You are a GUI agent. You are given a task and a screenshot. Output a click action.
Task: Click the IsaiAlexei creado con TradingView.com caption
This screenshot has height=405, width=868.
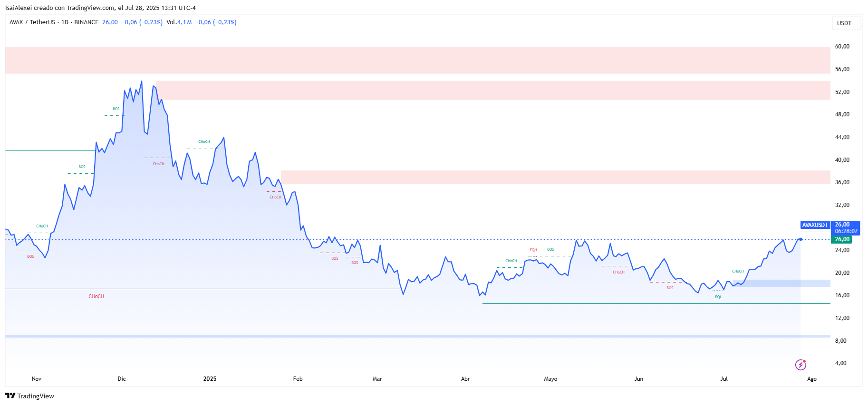point(100,8)
